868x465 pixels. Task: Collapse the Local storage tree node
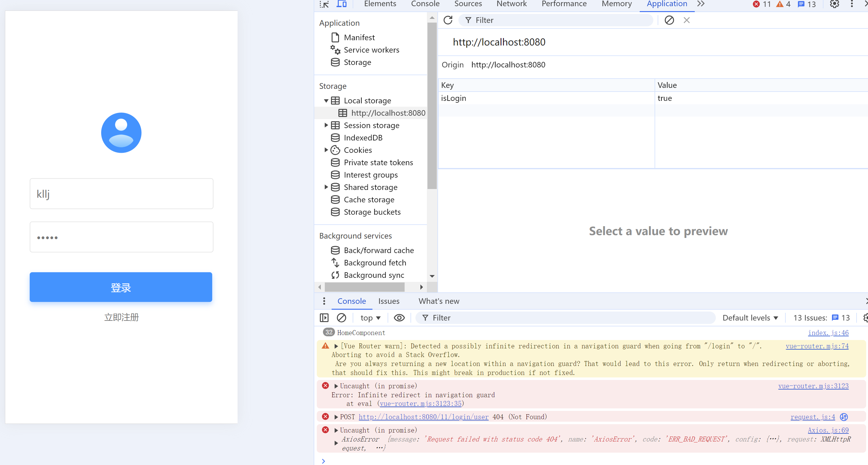[x=326, y=101]
